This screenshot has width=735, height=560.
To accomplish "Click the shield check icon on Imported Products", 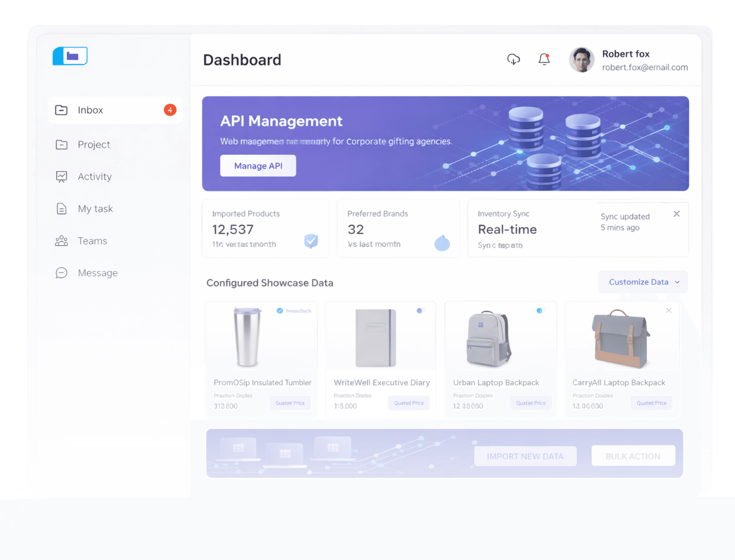I will (311, 241).
